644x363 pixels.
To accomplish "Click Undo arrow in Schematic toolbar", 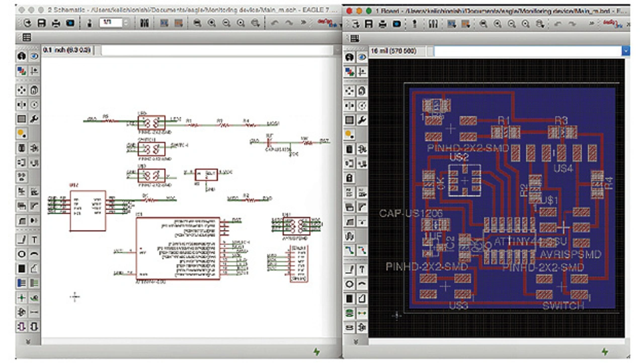I will click(275, 23).
